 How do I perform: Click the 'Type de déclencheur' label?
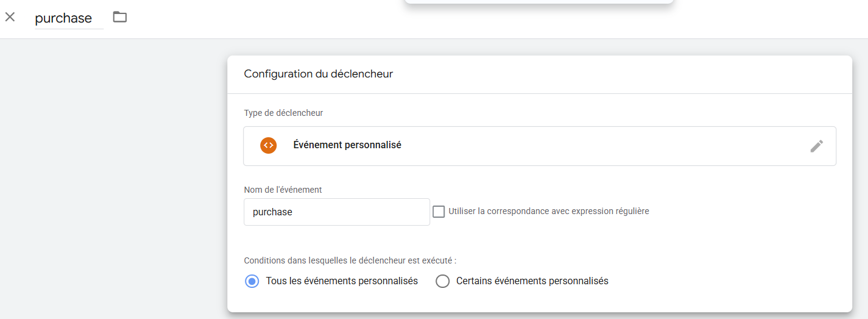pos(283,113)
